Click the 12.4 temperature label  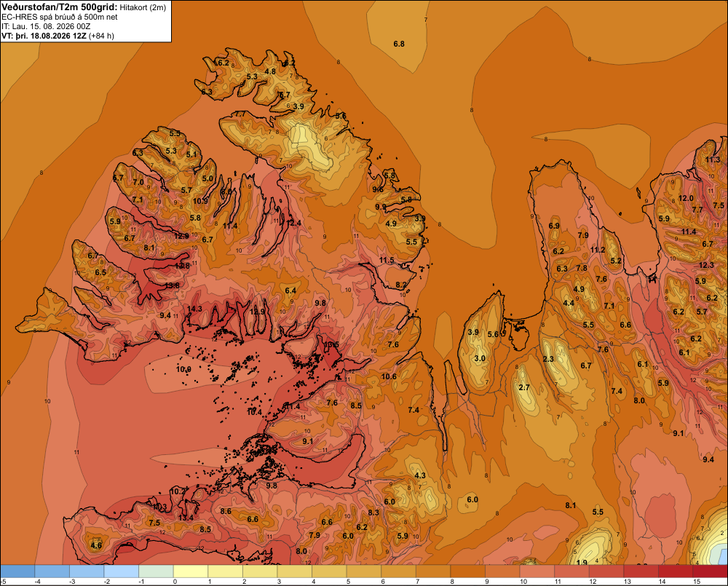pos(293,223)
